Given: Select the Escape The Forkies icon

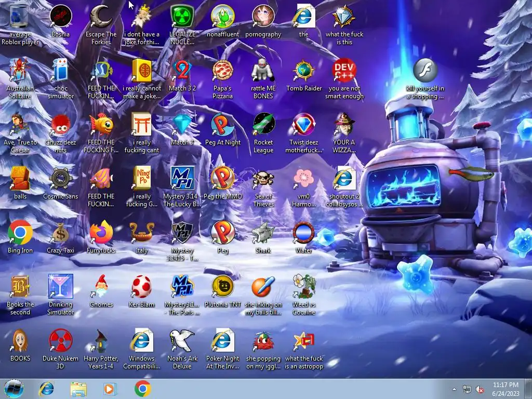Looking at the screenshot, I should coord(101,16).
